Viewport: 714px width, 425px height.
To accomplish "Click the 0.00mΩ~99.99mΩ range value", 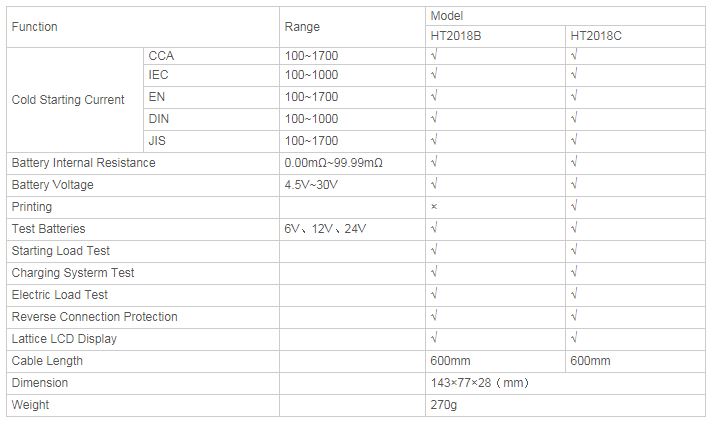I will [334, 163].
